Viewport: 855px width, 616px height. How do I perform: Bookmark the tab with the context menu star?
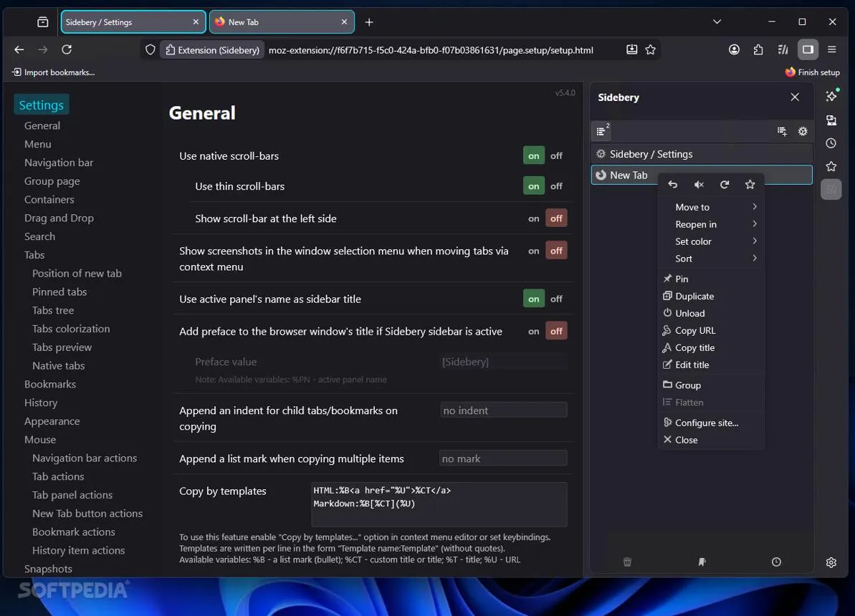[750, 185]
